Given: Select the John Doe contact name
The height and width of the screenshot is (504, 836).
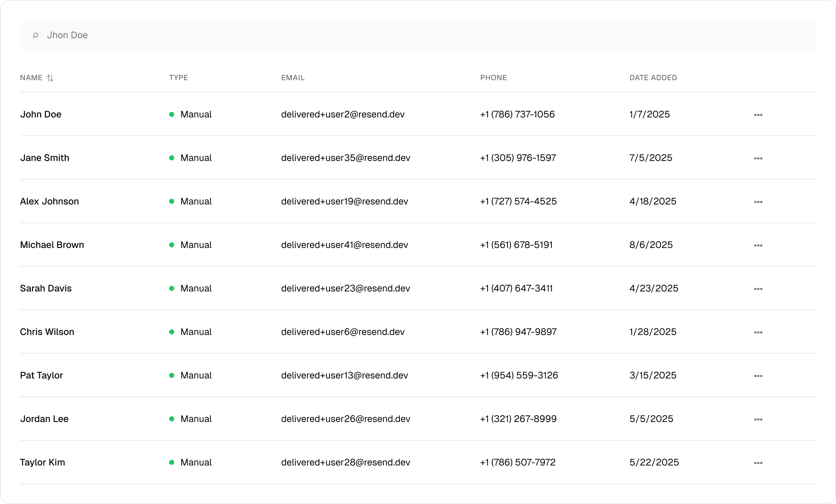Looking at the screenshot, I should [41, 114].
